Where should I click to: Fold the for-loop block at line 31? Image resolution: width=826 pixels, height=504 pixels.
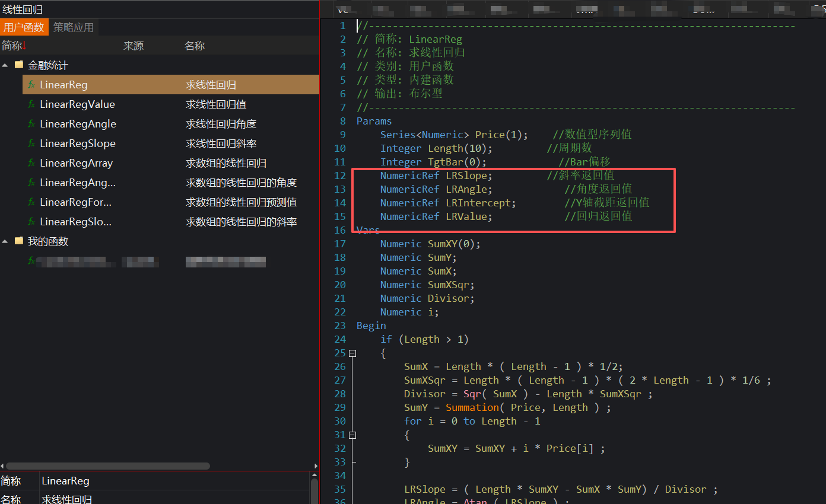tap(352, 435)
